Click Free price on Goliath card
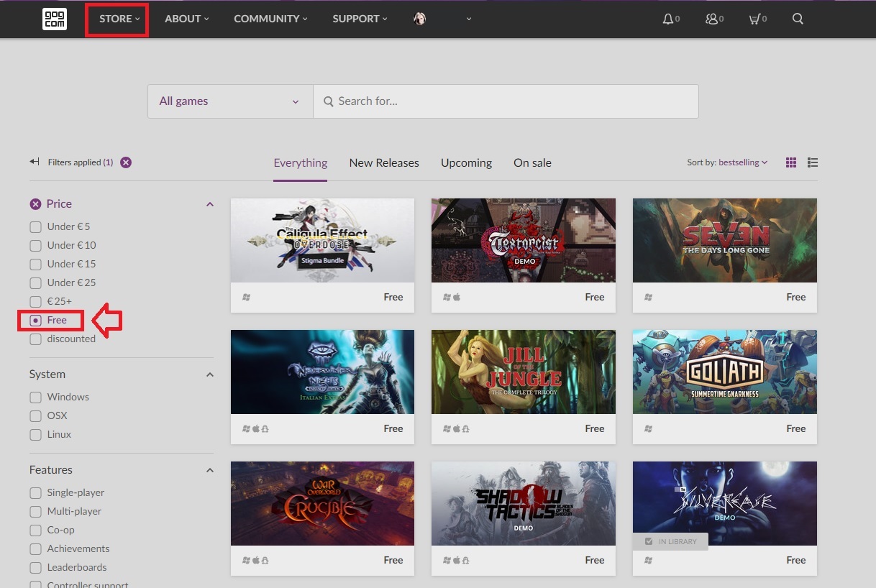The width and height of the screenshot is (876, 588). [796, 428]
